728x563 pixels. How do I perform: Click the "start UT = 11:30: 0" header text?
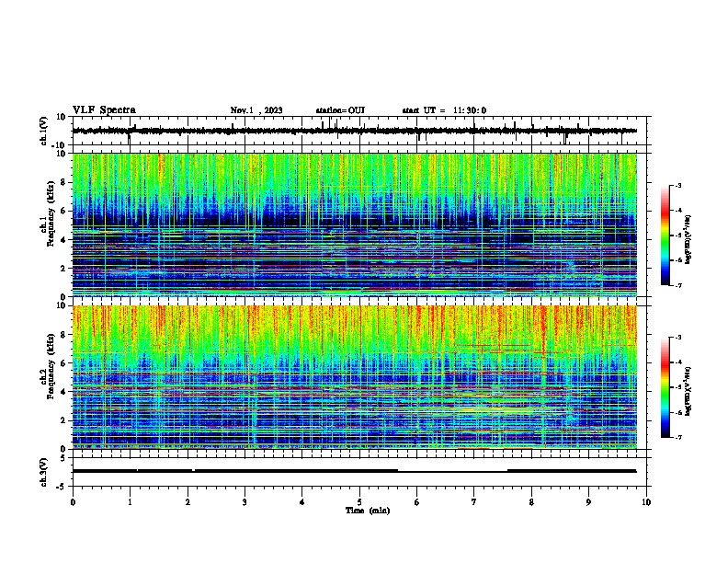tap(444, 110)
